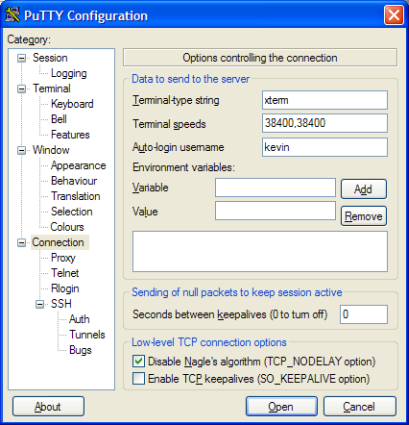Image resolution: width=409 pixels, height=425 pixels.
Task: Click the Terminal speeds field
Action: pos(325,123)
